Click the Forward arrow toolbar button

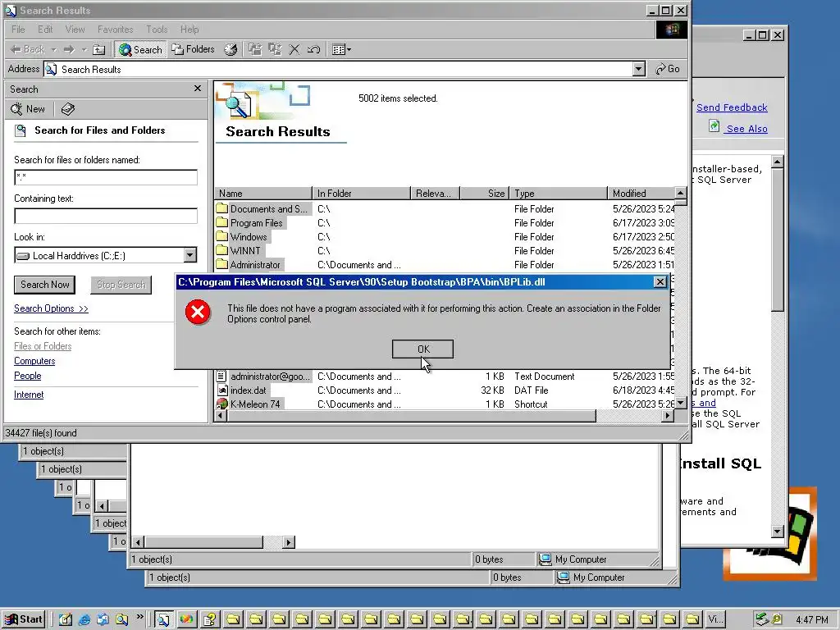pos(69,49)
